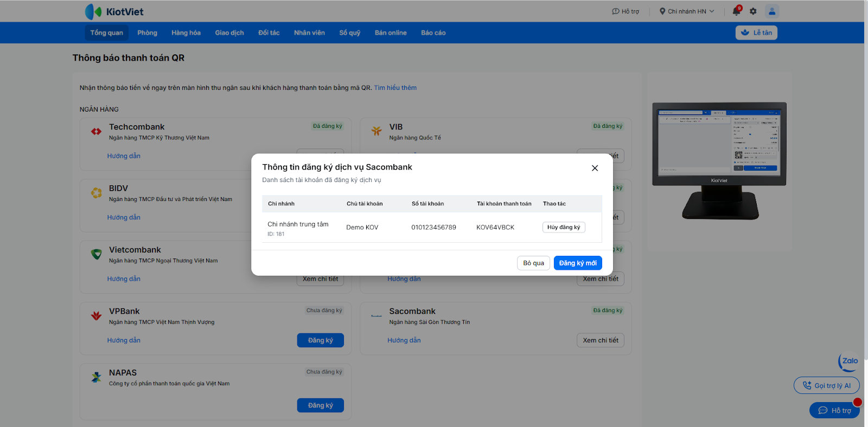Image resolution: width=868 pixels, height=427 pixels.
Task: Click the KiotViet logo
Action: click(114, 11)
